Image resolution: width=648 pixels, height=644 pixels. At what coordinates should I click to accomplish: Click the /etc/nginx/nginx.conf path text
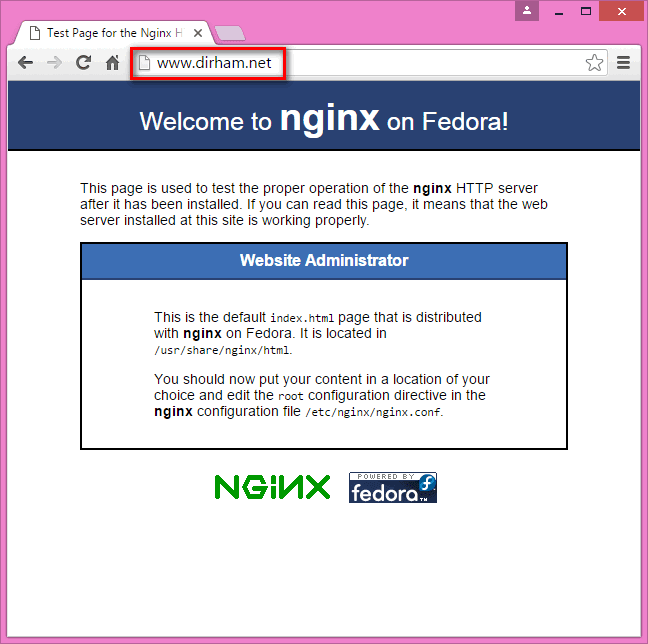tap(373, 413)
